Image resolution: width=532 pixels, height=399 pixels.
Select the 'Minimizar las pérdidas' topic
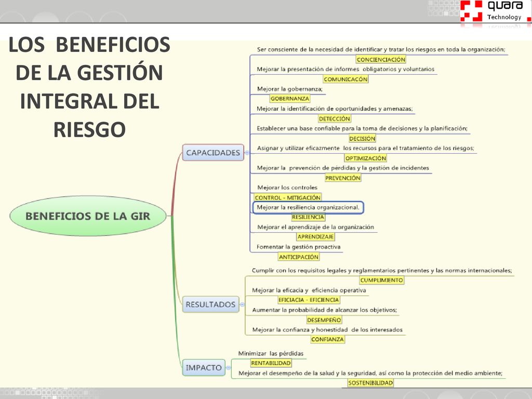[x=271, y=353]
